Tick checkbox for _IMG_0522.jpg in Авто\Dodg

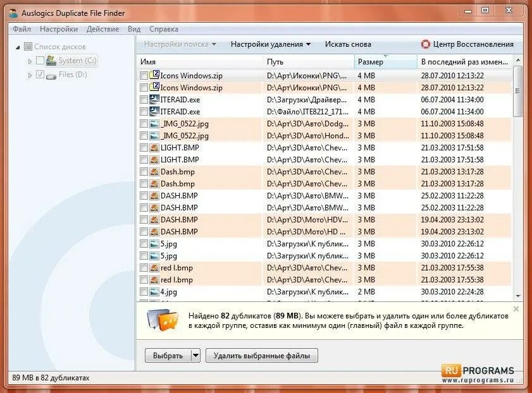point(144,124)
